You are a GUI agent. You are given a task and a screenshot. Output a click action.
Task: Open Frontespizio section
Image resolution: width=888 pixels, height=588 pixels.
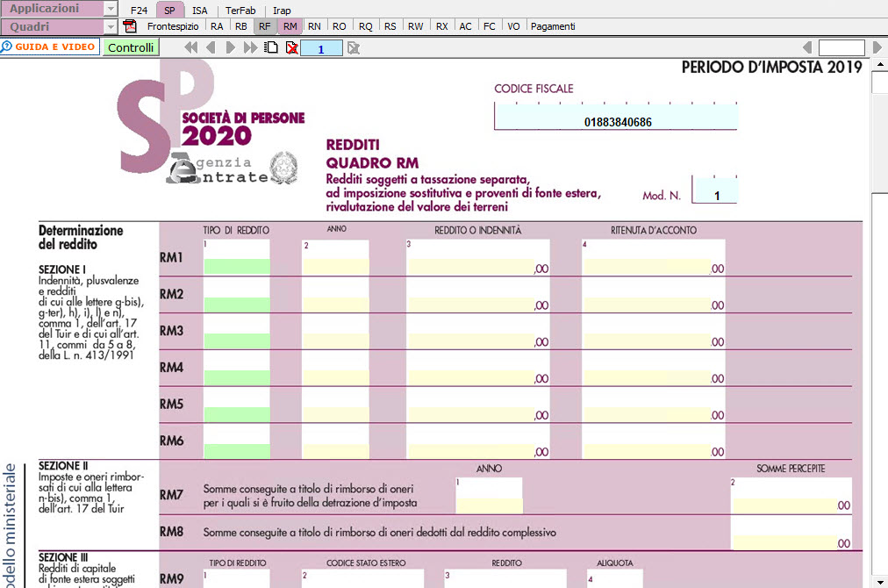[173, 26]
